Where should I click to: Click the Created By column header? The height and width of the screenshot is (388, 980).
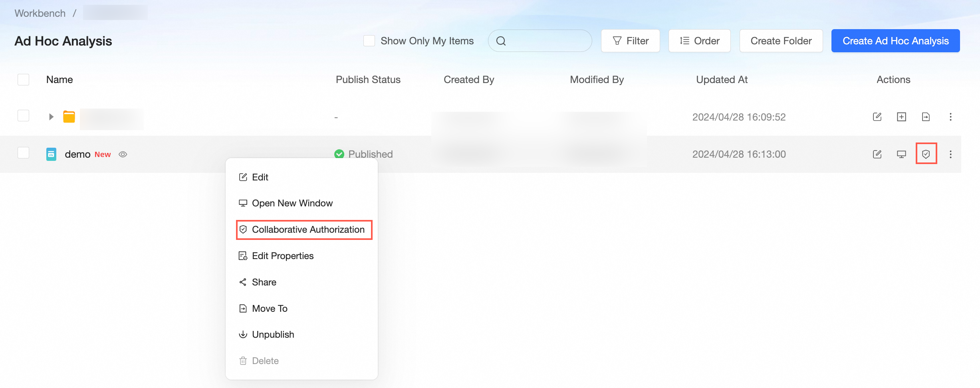(x=469, y=79)
